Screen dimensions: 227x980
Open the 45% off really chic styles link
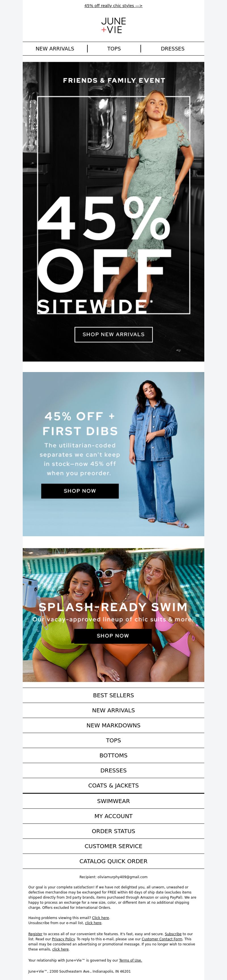pyautogui.click(x=113, y=6)
